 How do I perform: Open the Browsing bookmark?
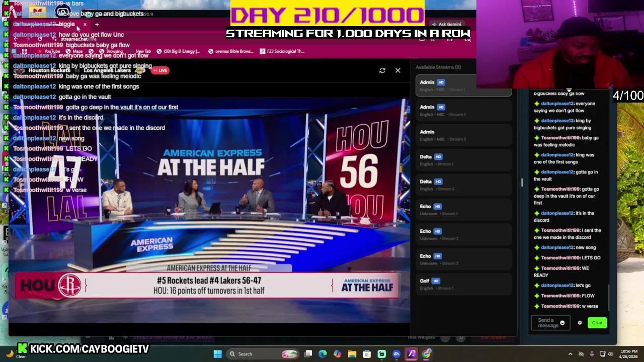pos(111,51)
